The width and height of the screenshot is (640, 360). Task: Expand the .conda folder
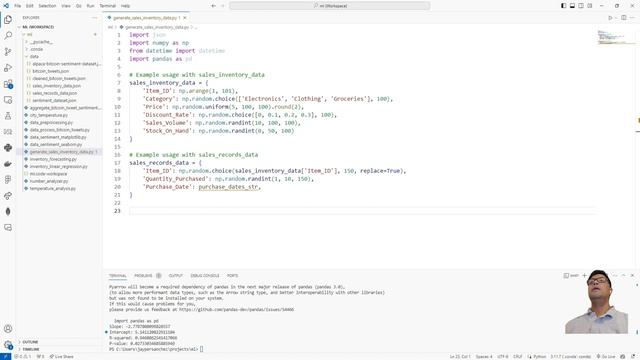tap(36, 49)
